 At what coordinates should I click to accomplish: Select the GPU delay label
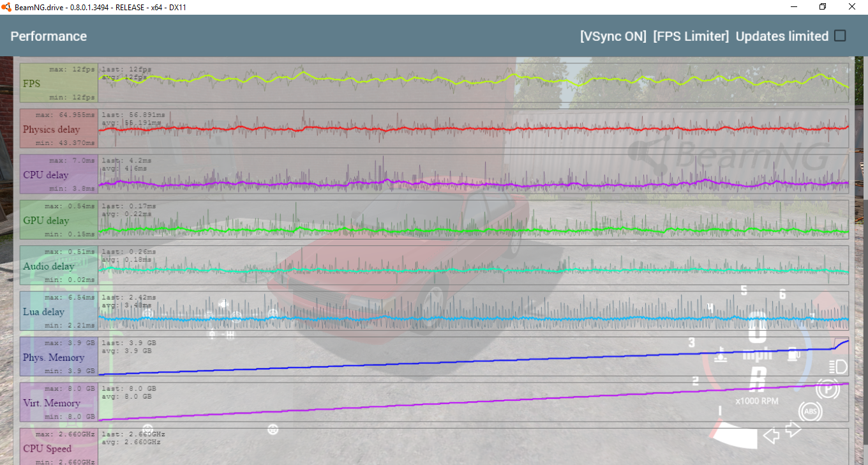[46, 220]
